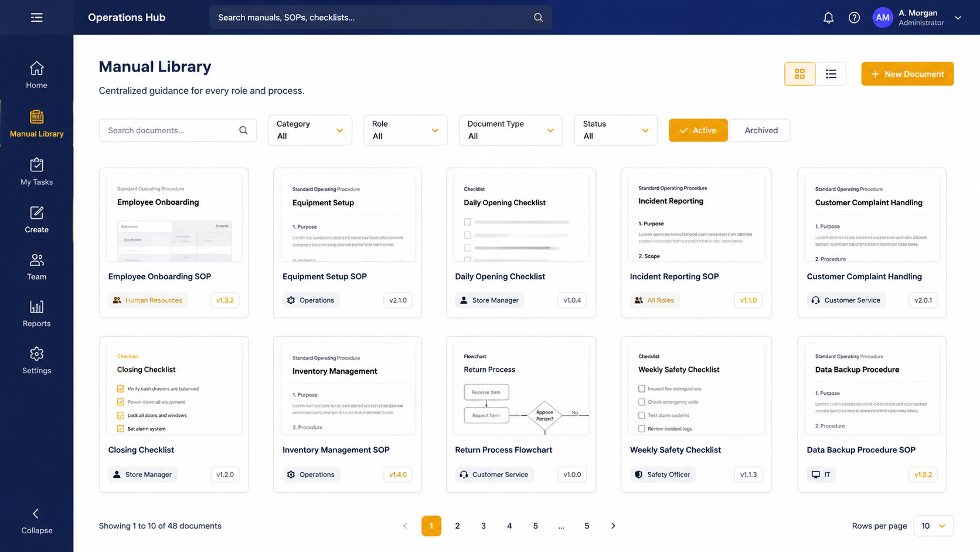Click the Human Resources role tag
Screen dimensions: 980x552
click(148, 300)
